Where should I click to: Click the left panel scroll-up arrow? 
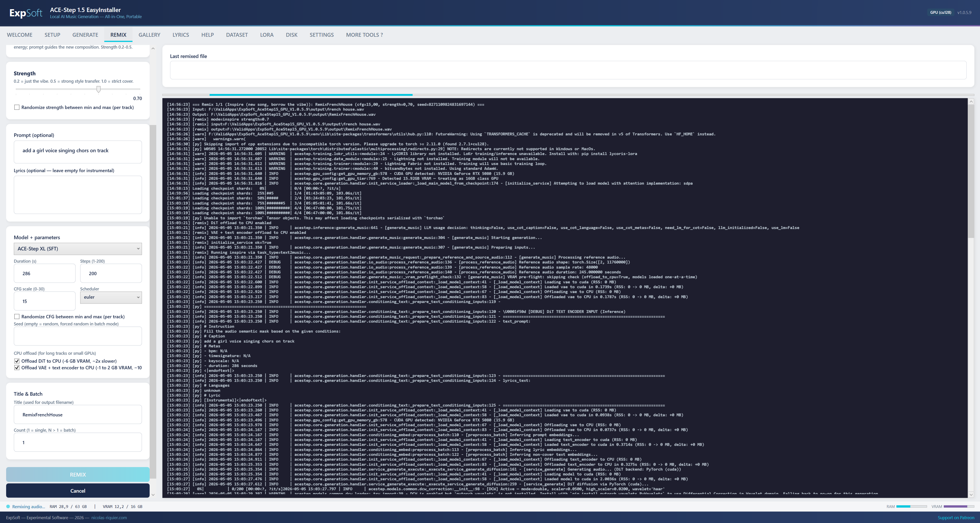(153, 49)
